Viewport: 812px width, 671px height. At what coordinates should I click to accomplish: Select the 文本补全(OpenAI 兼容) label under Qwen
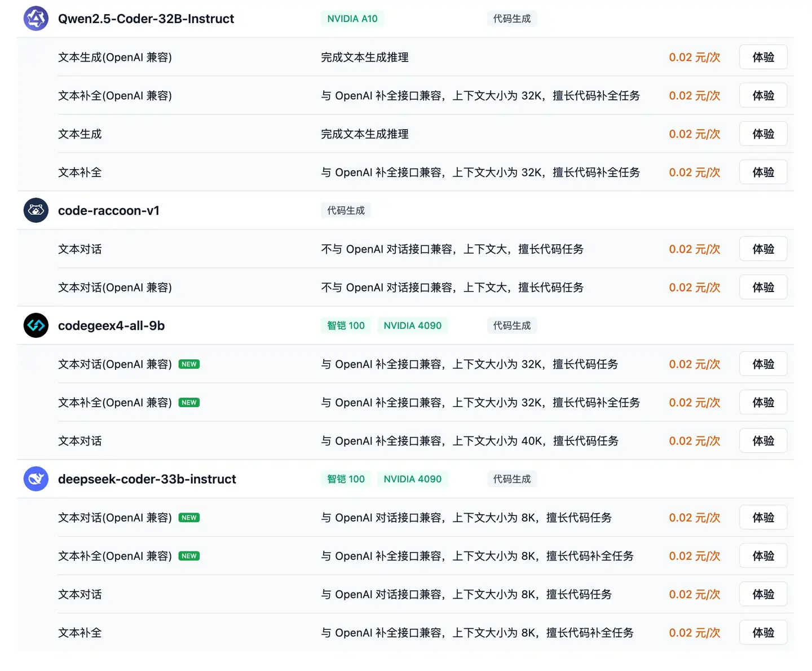[115, 95]
